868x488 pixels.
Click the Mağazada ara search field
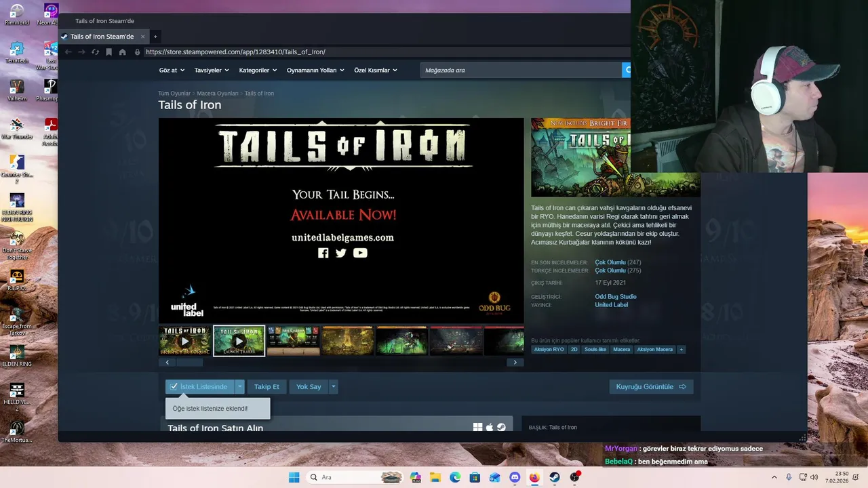click(x=521, y=70)
